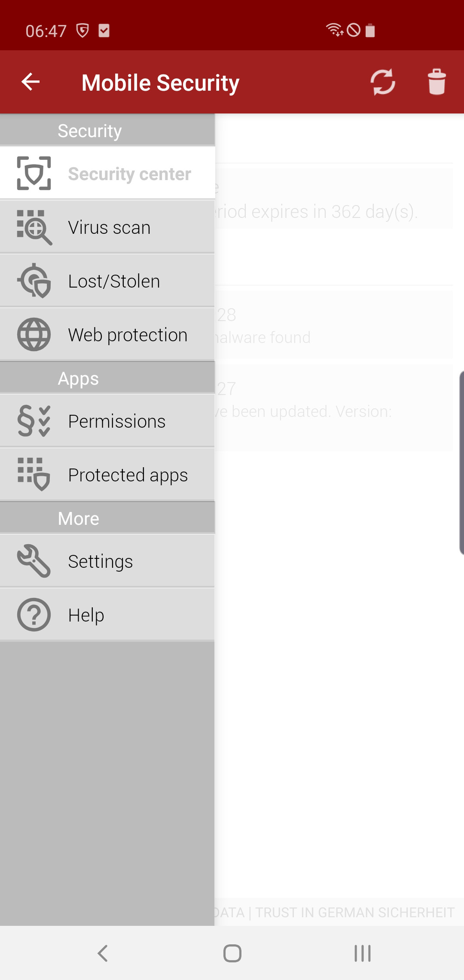Viewport: 464px width, 980px height.
Task: Select Virus scan from the drawer
Action: pyautogui.click(x=107, y=227)
